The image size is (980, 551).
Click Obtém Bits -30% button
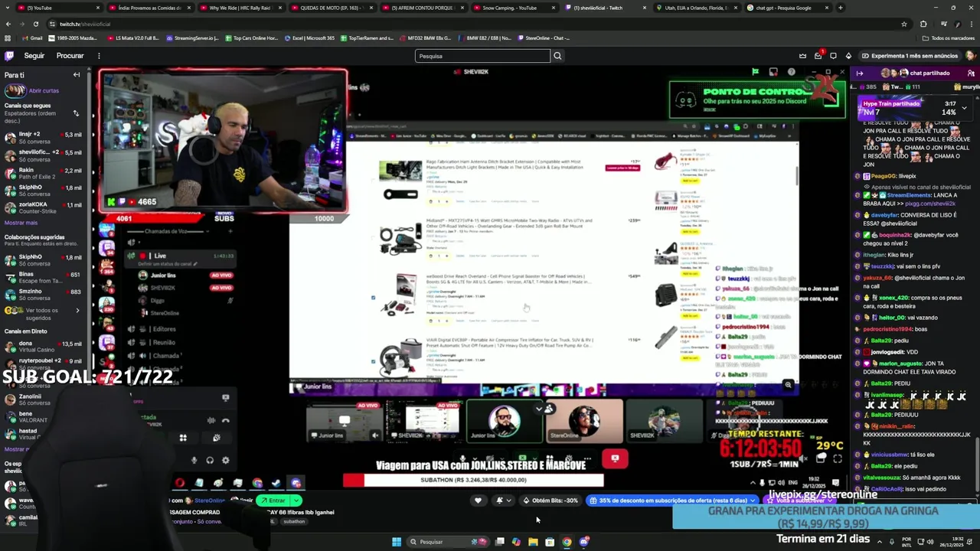point(550,500)
